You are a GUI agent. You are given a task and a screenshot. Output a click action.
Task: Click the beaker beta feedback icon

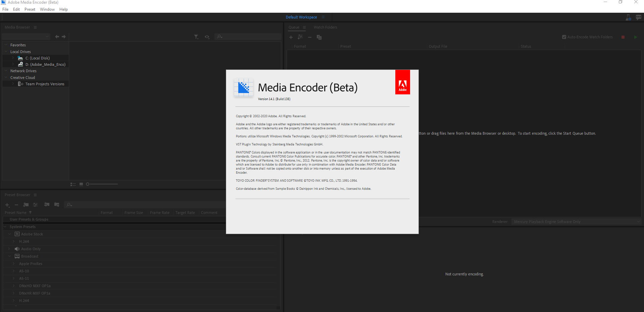tap(629, 17)
